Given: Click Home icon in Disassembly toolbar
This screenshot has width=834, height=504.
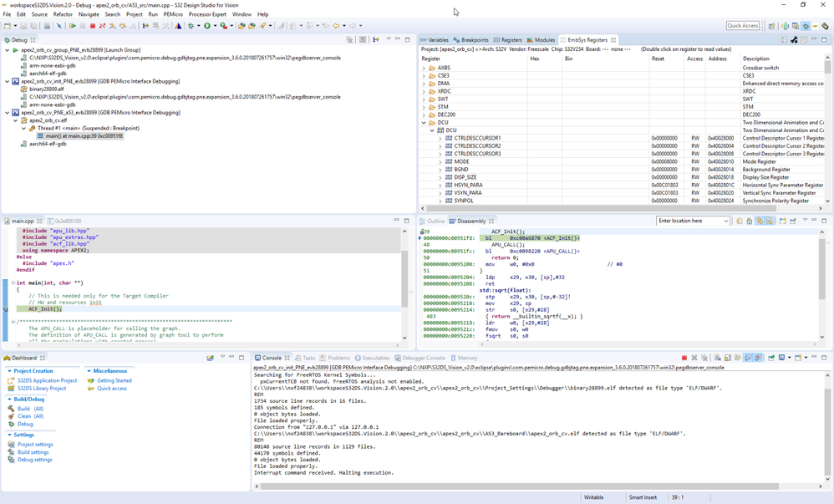Looking at the screenshot, I should (750, 221).
